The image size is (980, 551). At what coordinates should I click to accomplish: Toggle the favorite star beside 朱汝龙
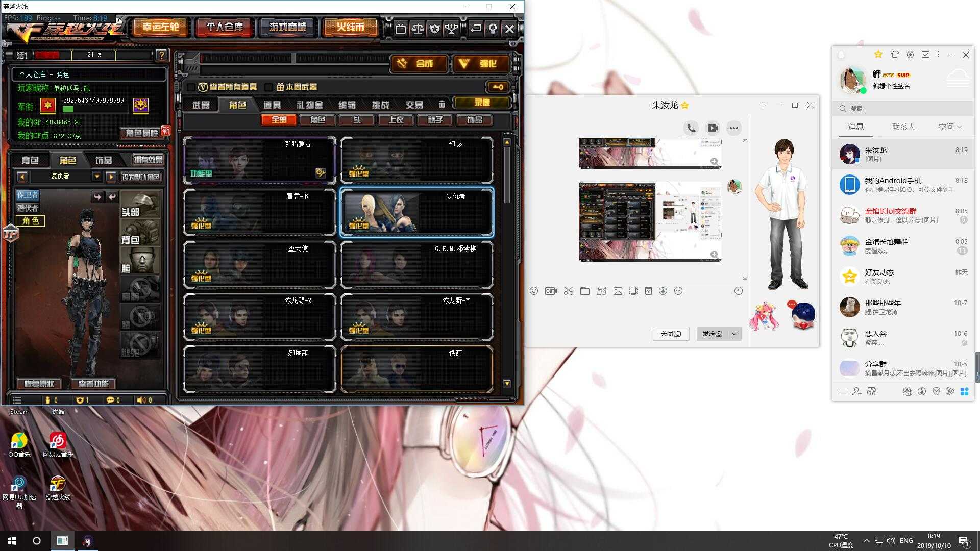coord(685,106)
